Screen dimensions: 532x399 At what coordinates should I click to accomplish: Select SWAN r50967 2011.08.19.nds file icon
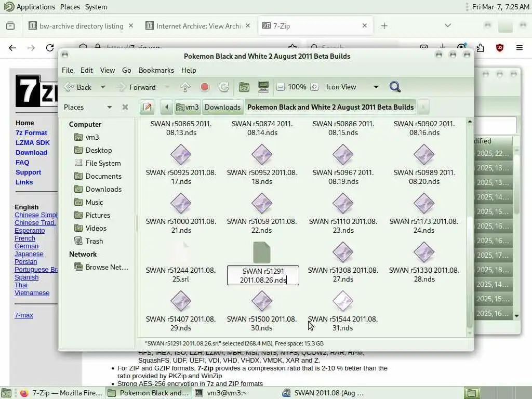(x=343, y=154)
